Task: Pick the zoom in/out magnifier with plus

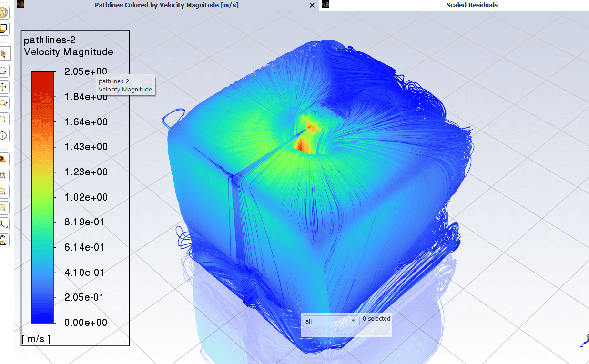Action: (3, 103)
